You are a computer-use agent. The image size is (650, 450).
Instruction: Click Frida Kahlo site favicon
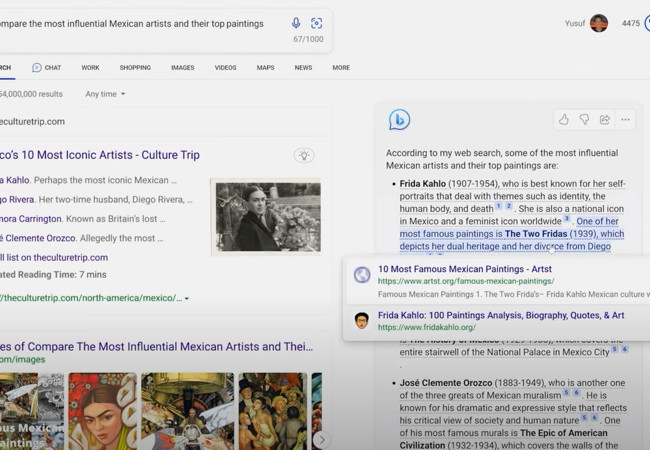362,321
